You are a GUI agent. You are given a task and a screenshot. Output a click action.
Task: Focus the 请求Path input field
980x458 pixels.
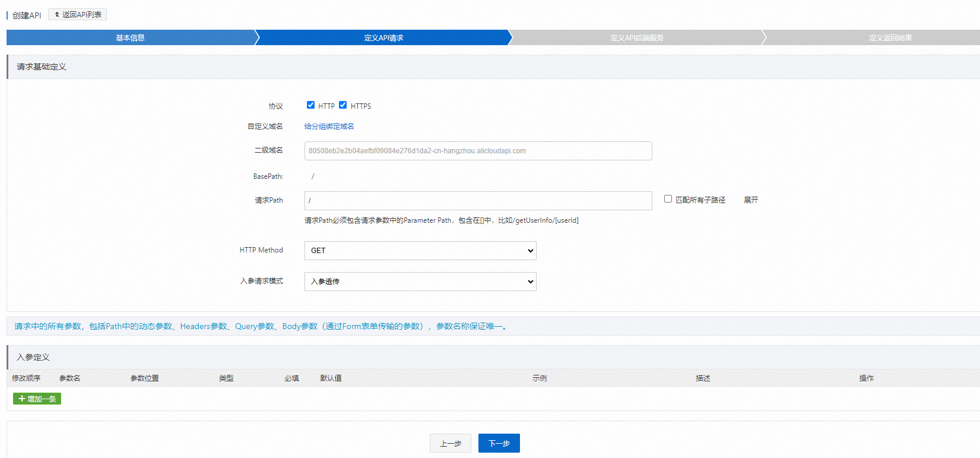click(478, 201)
